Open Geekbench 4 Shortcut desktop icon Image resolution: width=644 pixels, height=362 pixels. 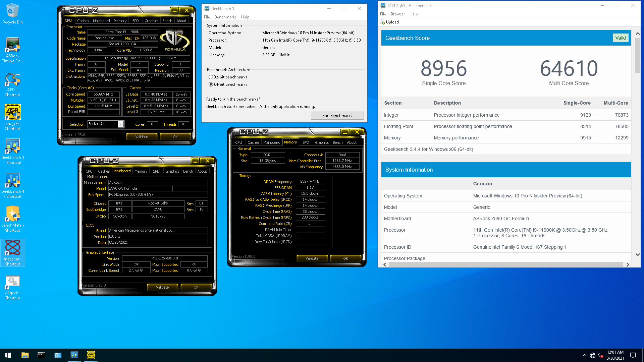13,186
